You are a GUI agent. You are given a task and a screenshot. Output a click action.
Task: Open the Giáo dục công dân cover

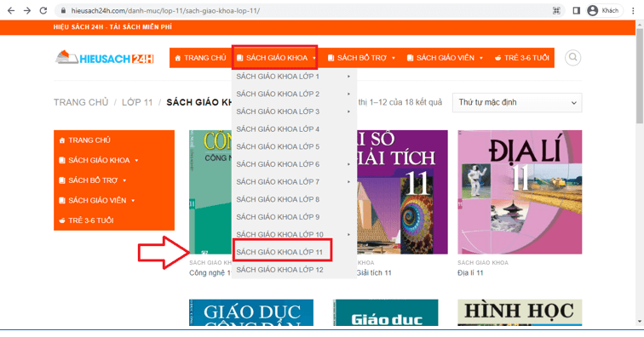251,313
